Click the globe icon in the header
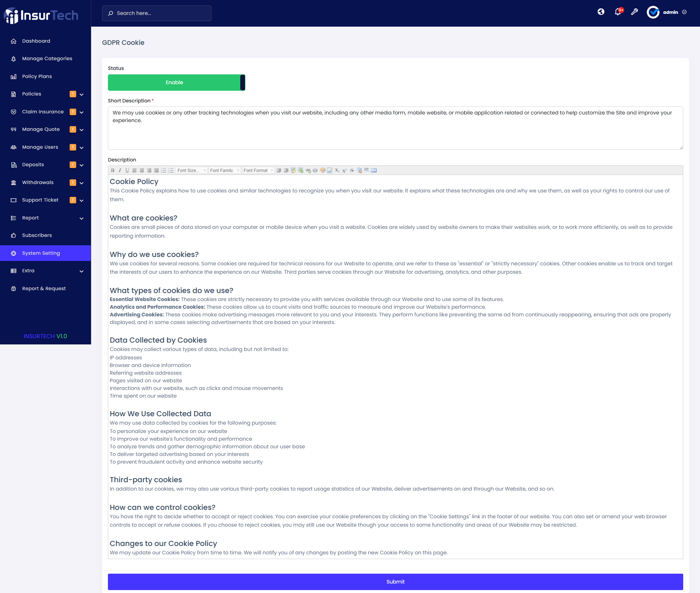The width and height of the screenshot is (700, 593). (x=601, y=12)
